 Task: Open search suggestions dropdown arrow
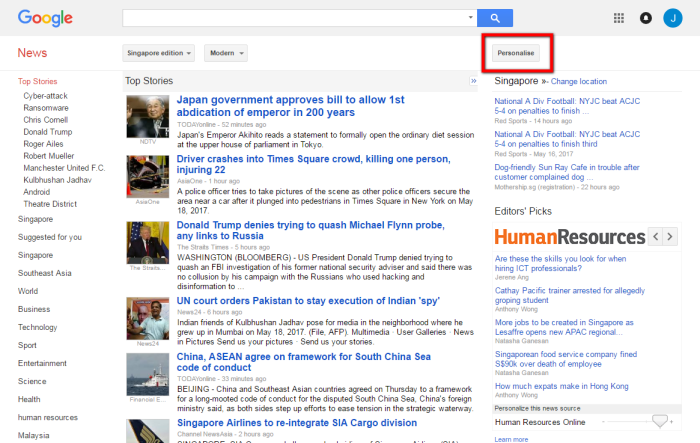coord(471,17)
